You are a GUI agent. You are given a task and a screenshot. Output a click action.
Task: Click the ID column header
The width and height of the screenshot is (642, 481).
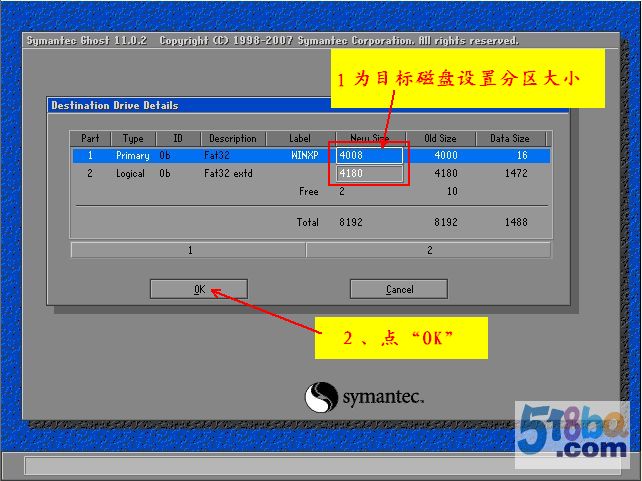click(178, 138)
